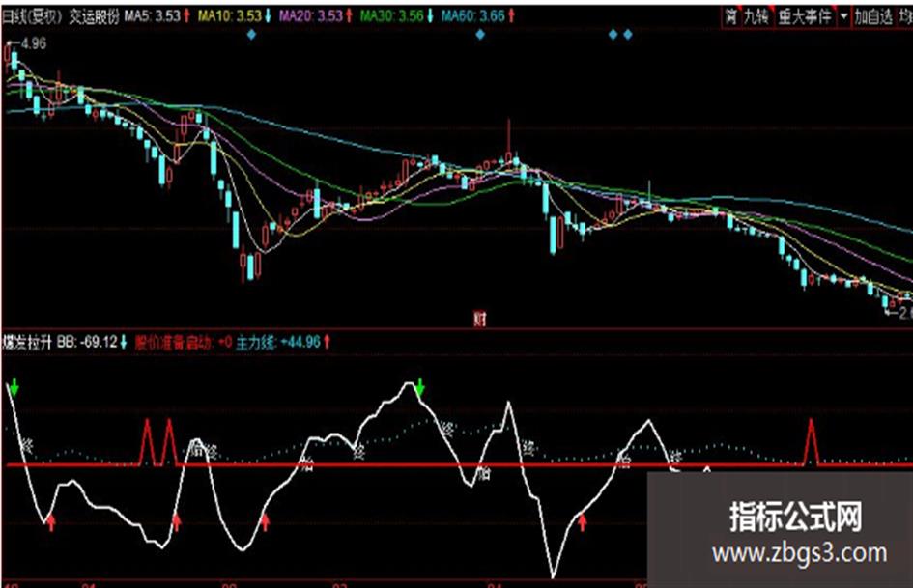This screenshot has height=588, width=913.
Task: Click the right diamond of the paired markers
Action: 628,35
